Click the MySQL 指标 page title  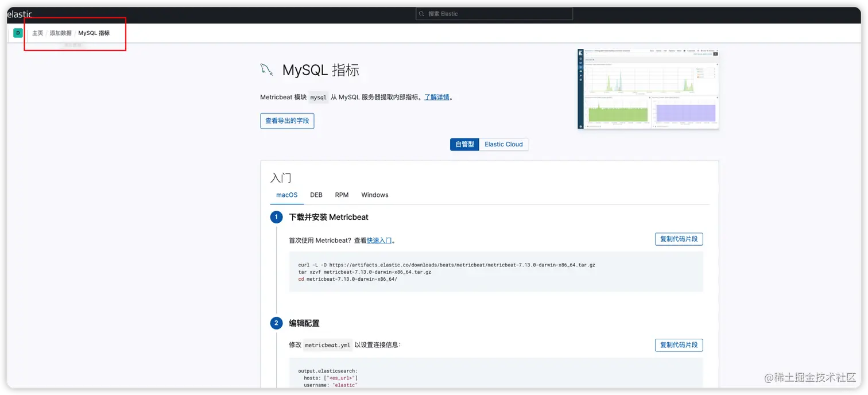(320, 71)
